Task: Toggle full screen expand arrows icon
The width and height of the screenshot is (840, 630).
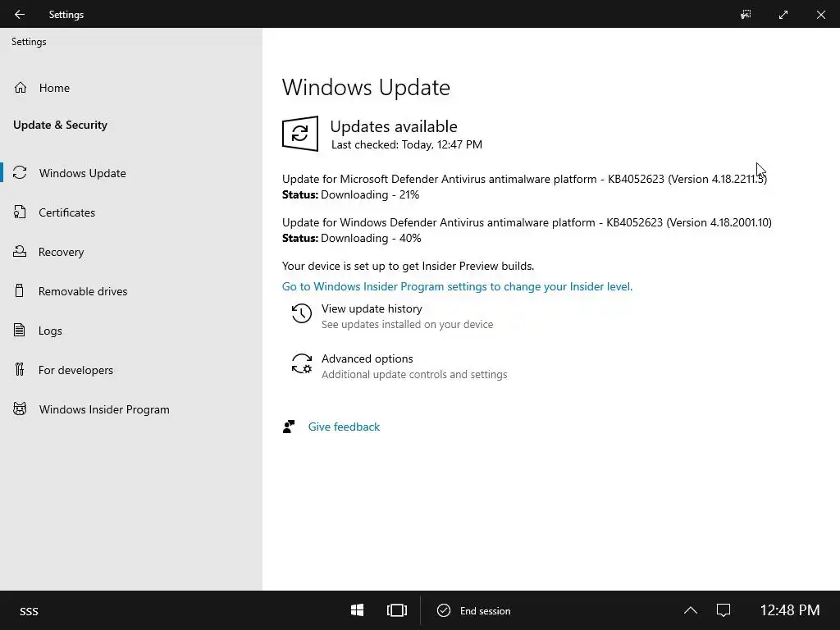Action: 783,15
